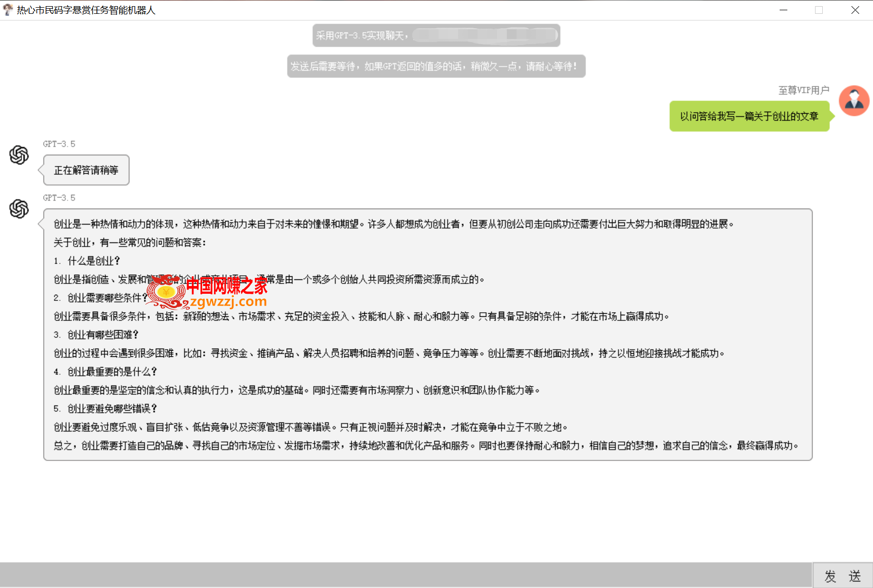Click GPT logo beside 正在解答请稍等 bubble
Viewport: 873px width, 588px height.
[x=19, y=155]
